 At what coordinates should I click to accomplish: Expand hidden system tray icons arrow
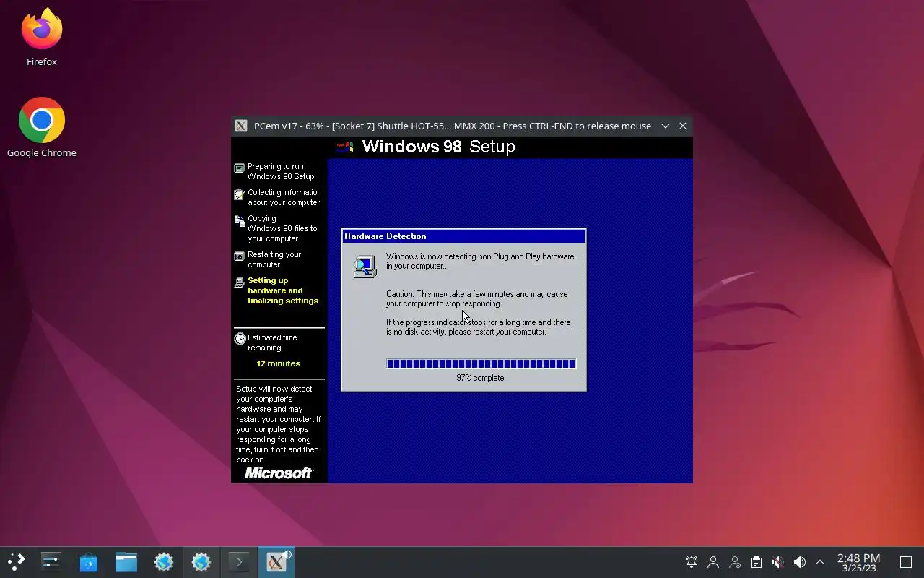(820, 562)
